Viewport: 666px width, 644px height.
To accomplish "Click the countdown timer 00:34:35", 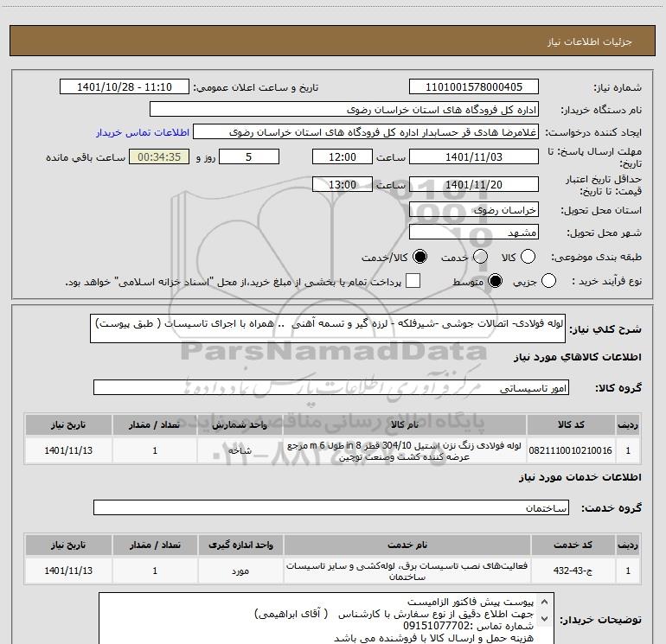I will point(159,156).
